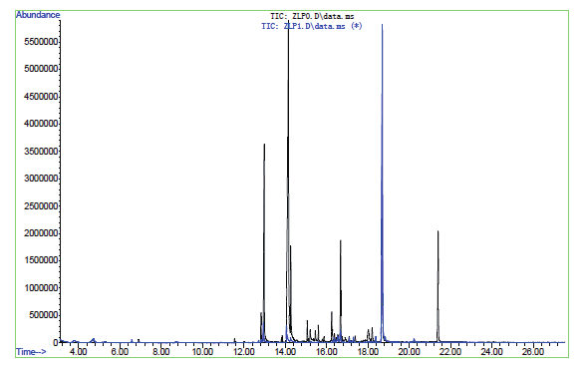This screenshot has width=588, height=370.
Task: Click the 20.00 time tick label
Action: coord(410,352)
